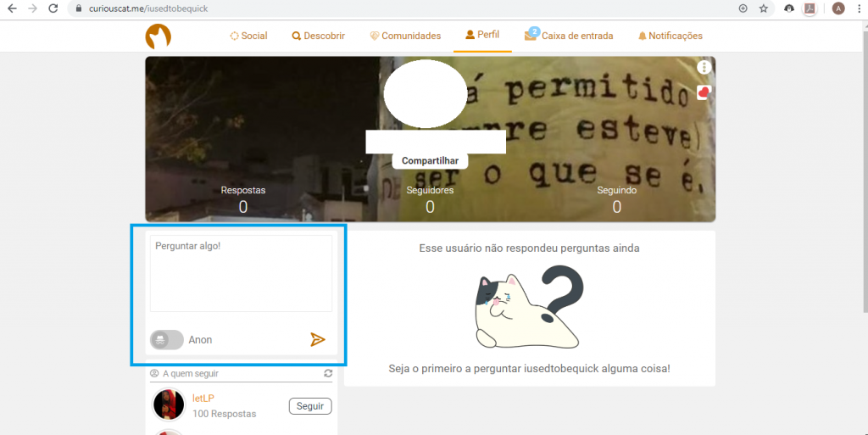Screen dimensions: 868x435
Task: Click the CuriousCat orange cat logo
Action: (x=158, y=36)
